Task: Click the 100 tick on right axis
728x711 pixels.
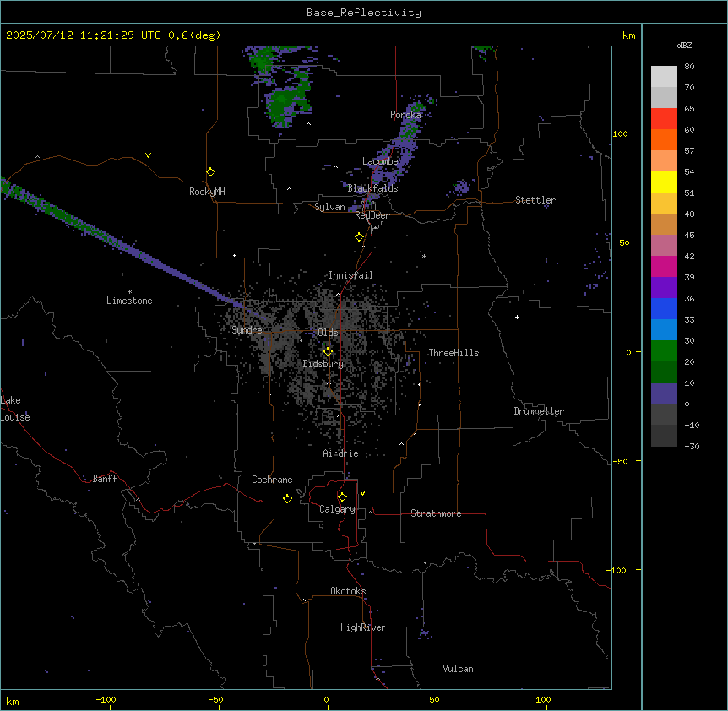Action: click(x=621, y=133)
